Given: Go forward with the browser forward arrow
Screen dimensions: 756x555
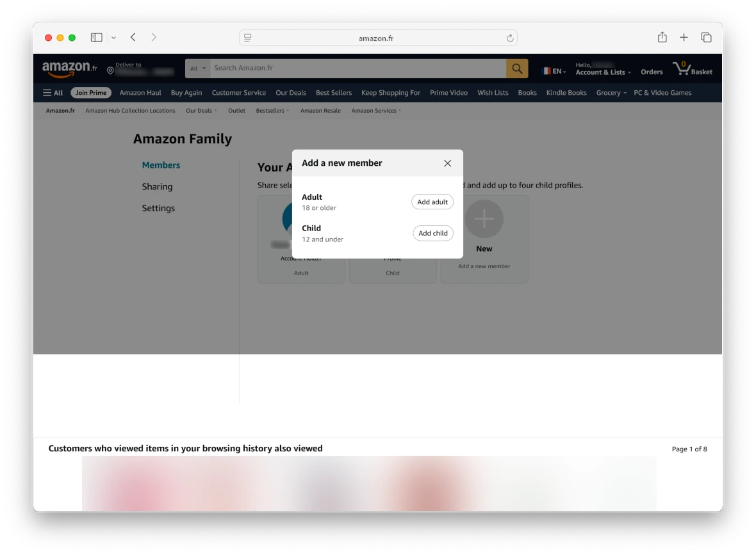Looking at the screenshot, I should pyautogui.click(x=154, y=37).
